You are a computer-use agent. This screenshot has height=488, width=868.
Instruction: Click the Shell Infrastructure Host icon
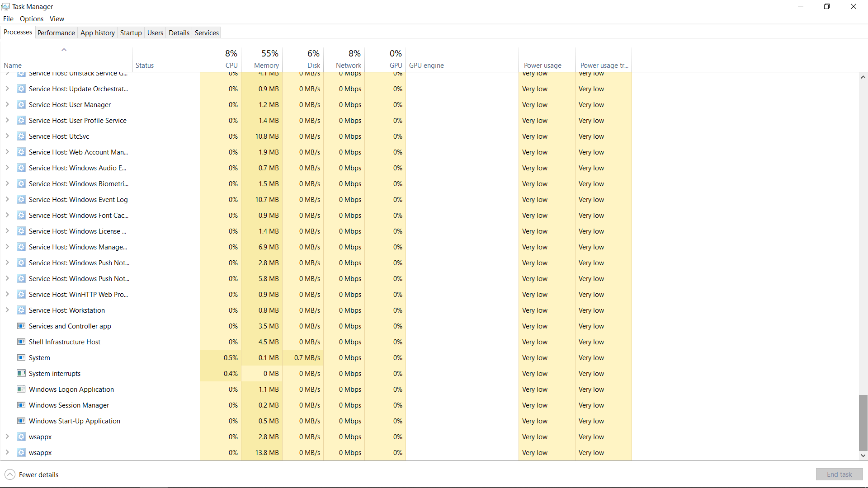[x=21, y=342]
